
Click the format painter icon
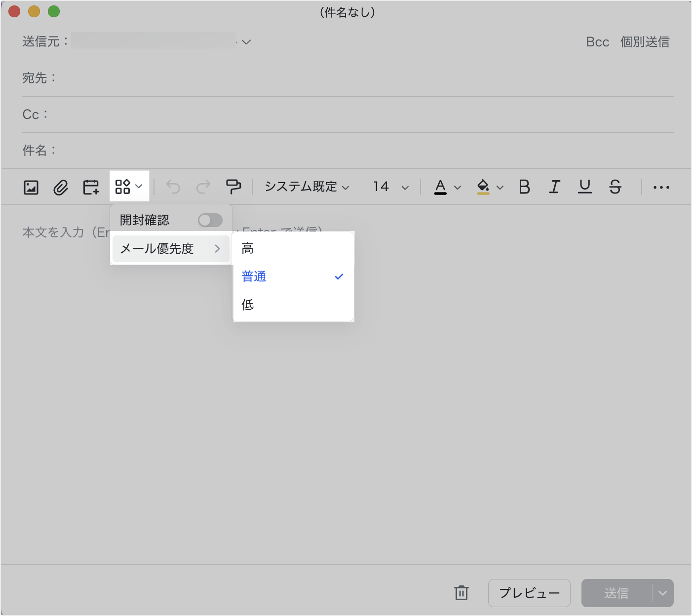(233, 187)
